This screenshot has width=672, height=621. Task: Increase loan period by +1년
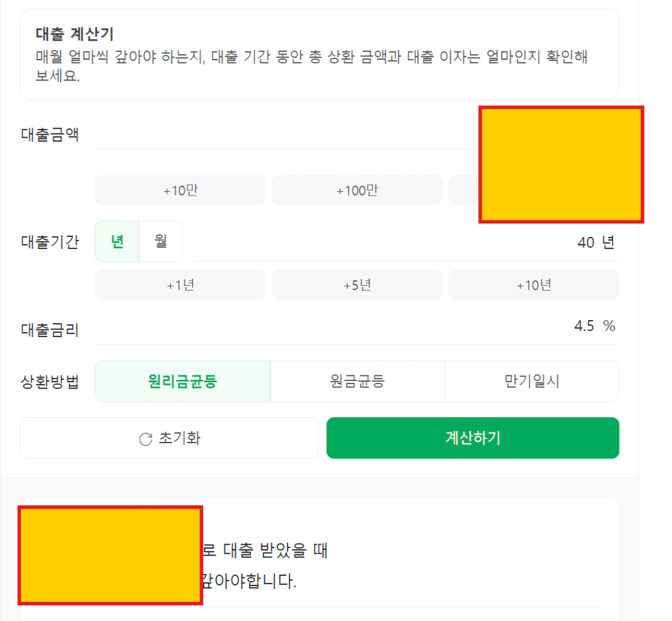tap(180, 284)
